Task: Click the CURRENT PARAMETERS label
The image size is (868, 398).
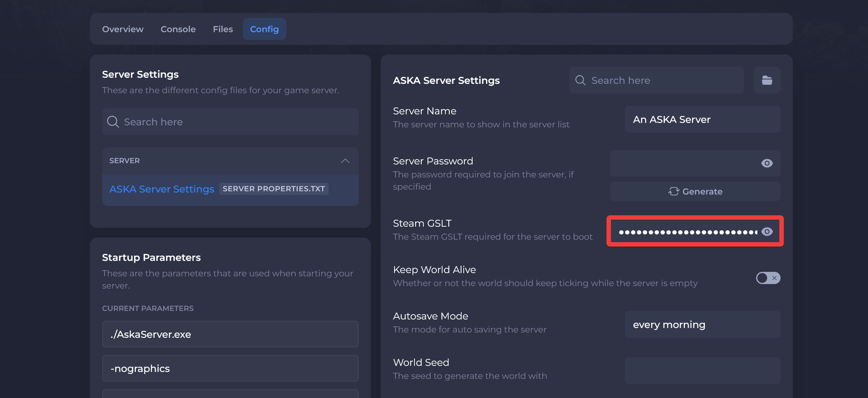Action: pyautogui.click(x=148, y=308)
